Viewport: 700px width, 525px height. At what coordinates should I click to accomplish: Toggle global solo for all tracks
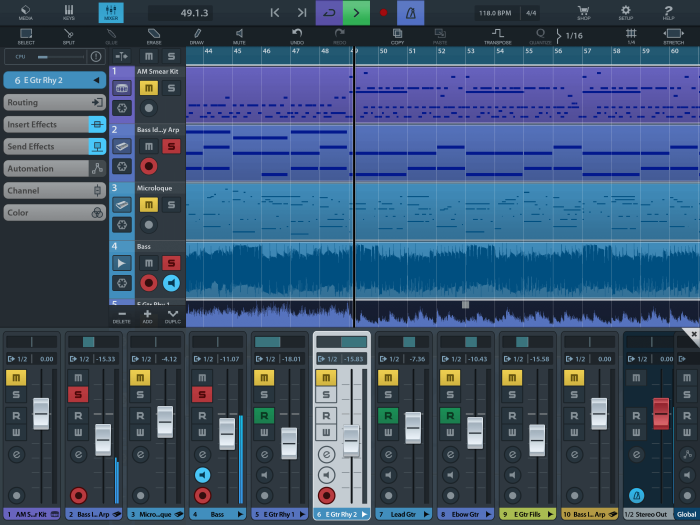pos(171,56)
